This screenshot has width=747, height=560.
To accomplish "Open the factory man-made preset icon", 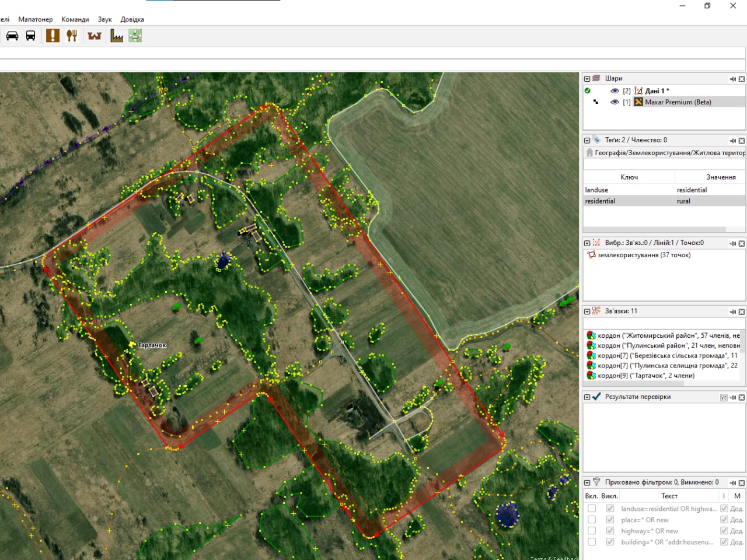I will pyautogui.click(x=117, y=36).
